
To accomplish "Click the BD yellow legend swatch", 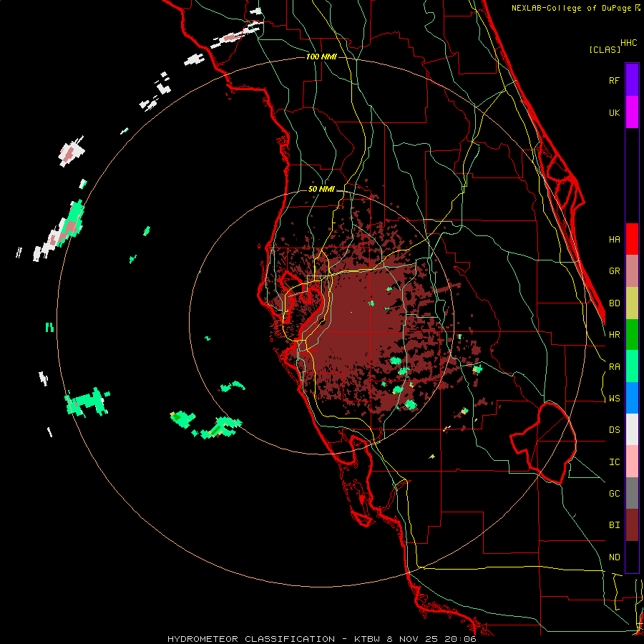I will [x=632, y=303].
